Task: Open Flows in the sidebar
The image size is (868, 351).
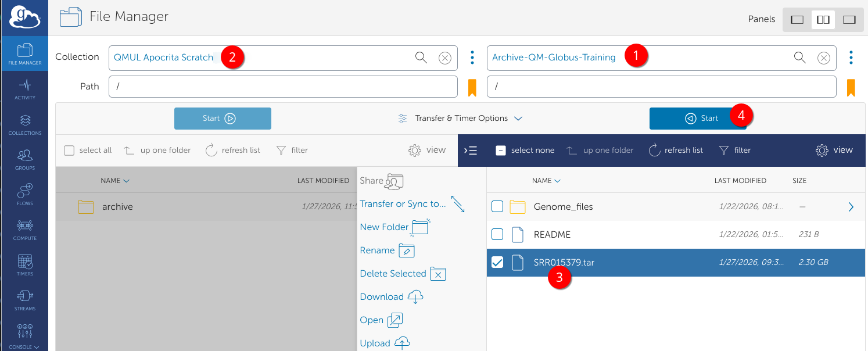Action: coord(24,195)
